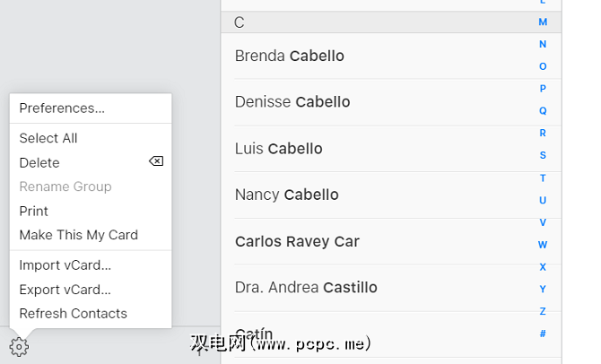Jump to letter M in index
The image size is (601, 364).
543,22
